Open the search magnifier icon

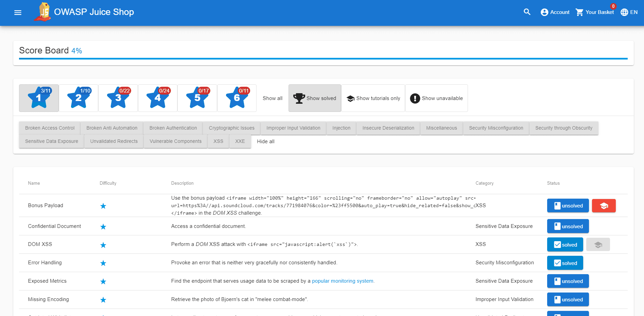click(527, 12)
